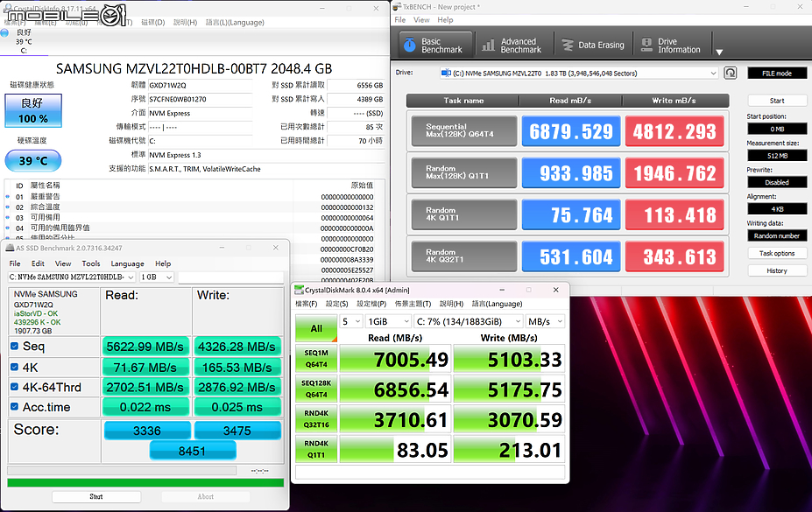Toggle the 4K-64Thrd checkbox
812x512 pixels.
coord(15,387)
